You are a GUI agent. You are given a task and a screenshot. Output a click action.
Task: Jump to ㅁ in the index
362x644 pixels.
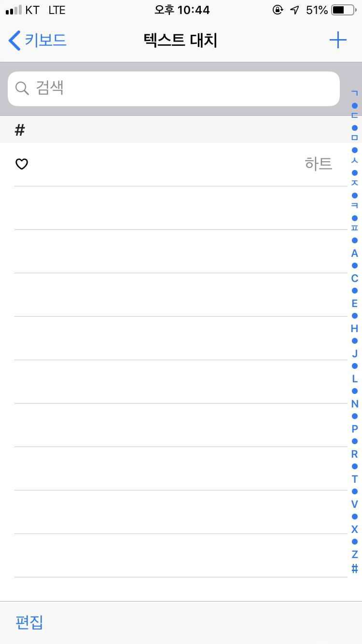pos(355,138)
